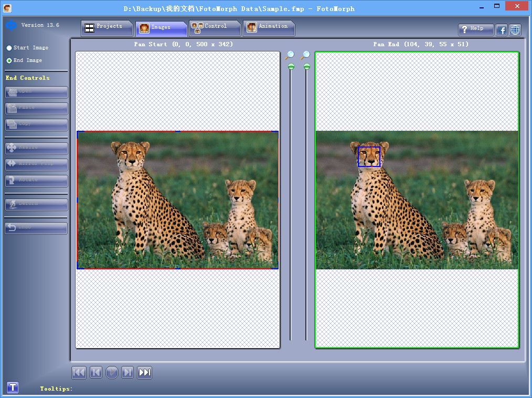Screen dimensions: 532x398
Task: Click the FotoMorph logo icon beside version
Action: tap(11, 25)
